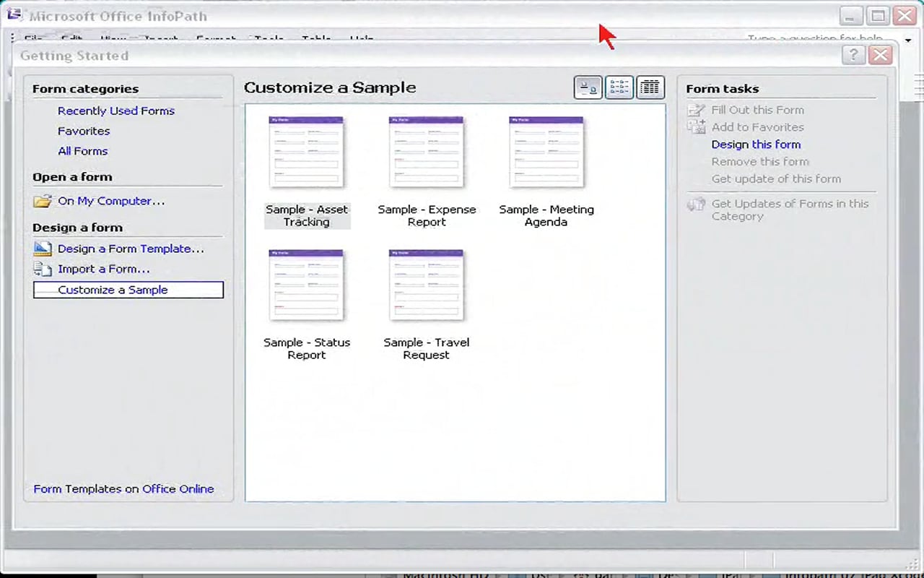Select the Customize a Sample option
The height and width of the screenshot is (578, 924).
tap(128, 290)
